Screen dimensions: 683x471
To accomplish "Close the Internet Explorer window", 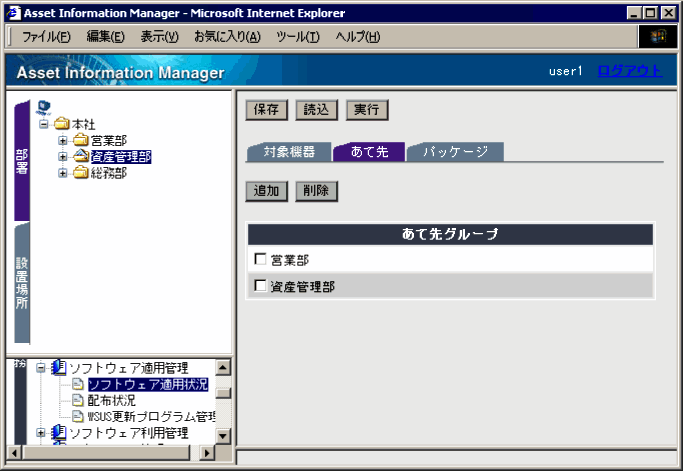I will coord(668,13).
